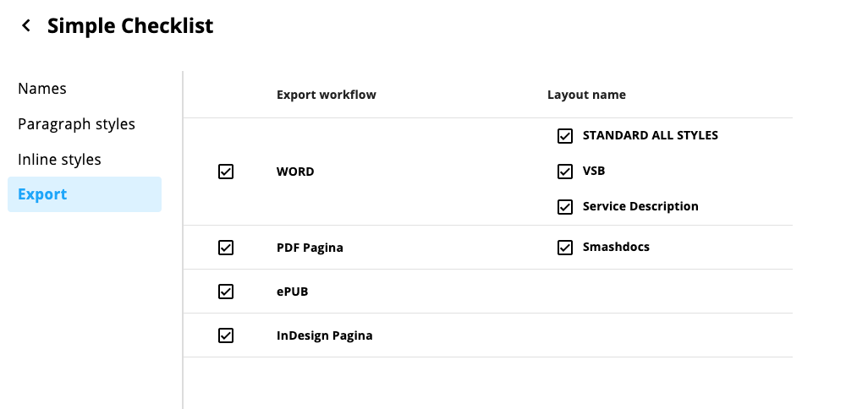The image size is (868, 409).
Task: Click the InDesign Pagina workflow label
Action: 324,335
